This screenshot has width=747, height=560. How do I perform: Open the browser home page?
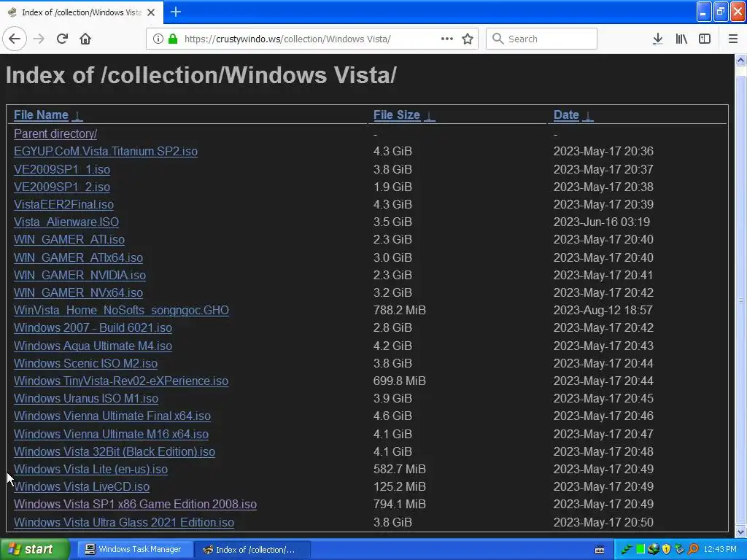(85, 39)
